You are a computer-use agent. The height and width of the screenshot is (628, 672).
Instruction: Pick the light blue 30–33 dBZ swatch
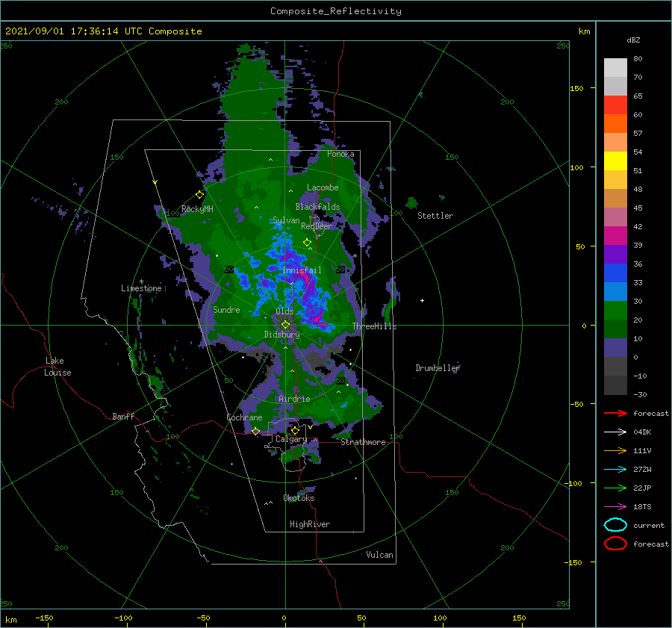[x=615, y=292]
